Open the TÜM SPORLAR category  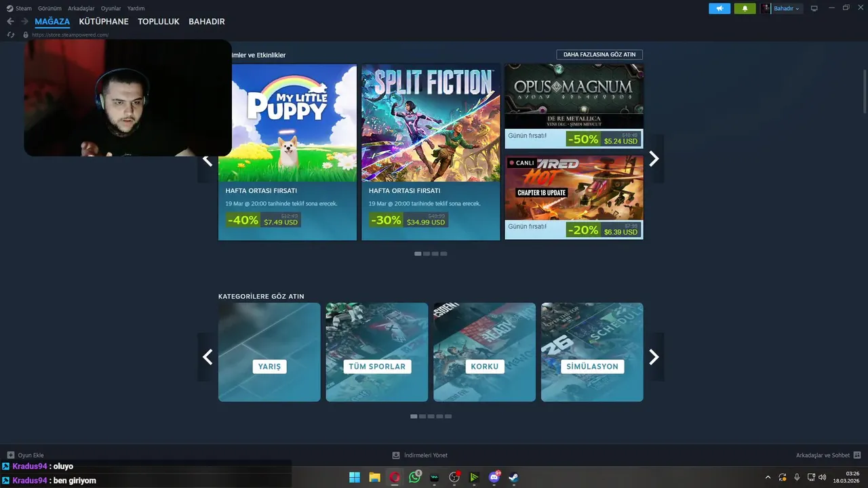377,352
